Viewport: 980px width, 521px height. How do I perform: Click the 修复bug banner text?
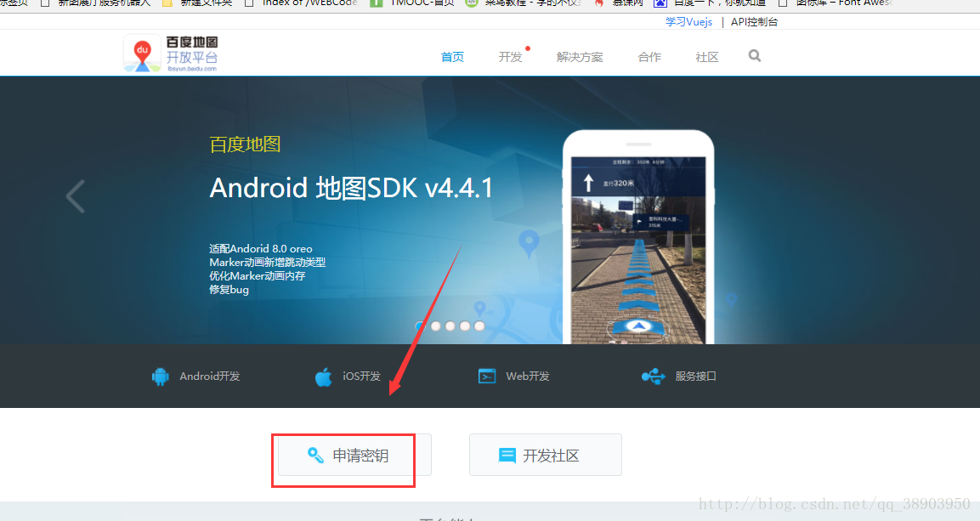229,290
